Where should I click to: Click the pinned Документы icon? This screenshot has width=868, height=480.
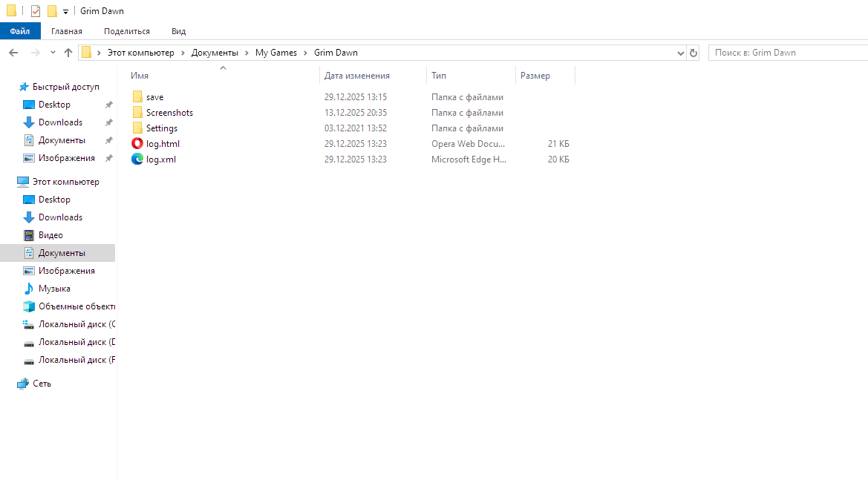click(29, 140)
